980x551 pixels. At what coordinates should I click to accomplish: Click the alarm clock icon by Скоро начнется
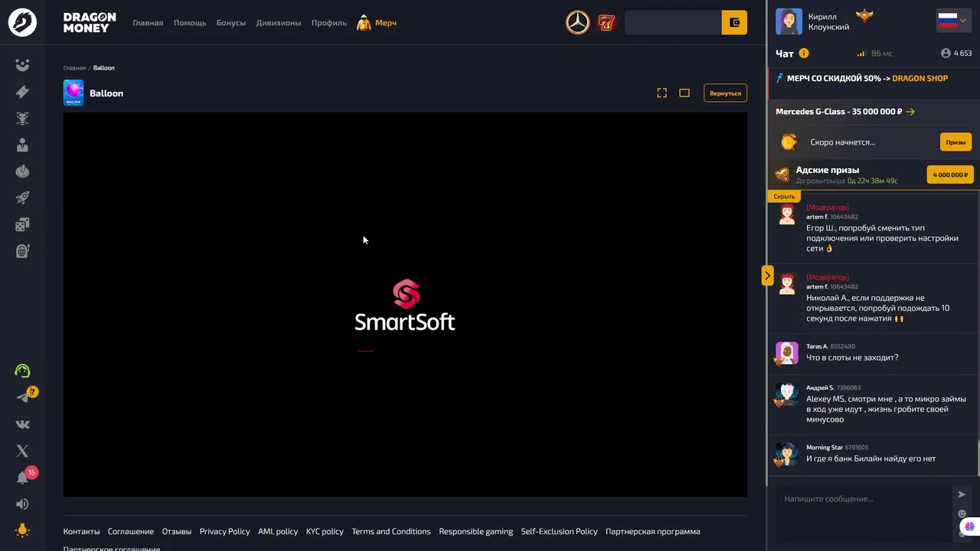tap(789, 142)
